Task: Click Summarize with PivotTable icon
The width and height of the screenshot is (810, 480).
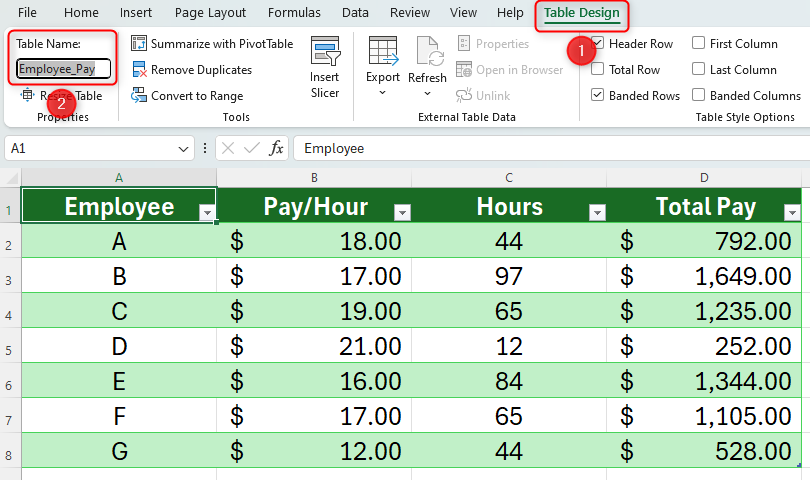Action: pyautogui.click(x=139, y=44)
